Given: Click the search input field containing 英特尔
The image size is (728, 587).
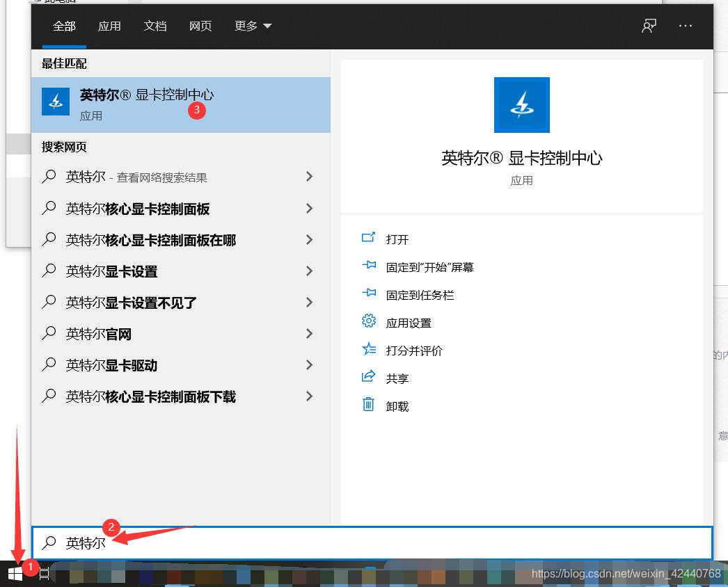Looking at the screenshot, I should [372, 542].
